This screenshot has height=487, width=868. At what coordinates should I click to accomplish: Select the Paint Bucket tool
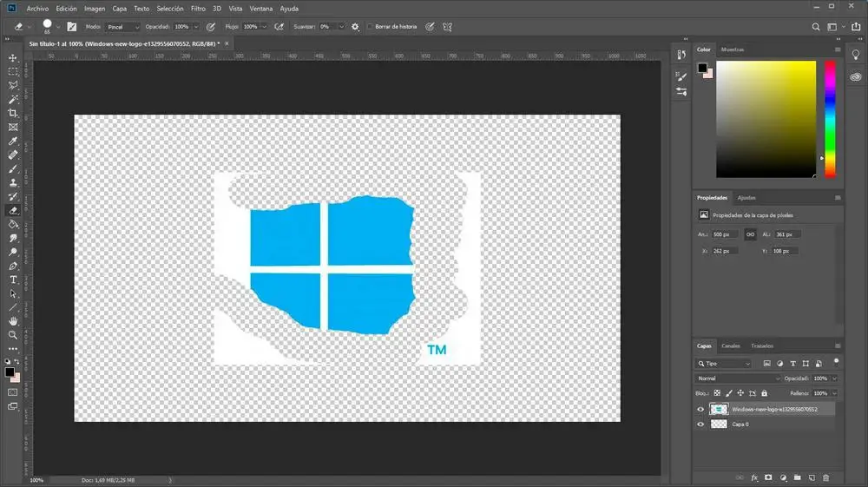pyautogui.click(x=13, y=224)
